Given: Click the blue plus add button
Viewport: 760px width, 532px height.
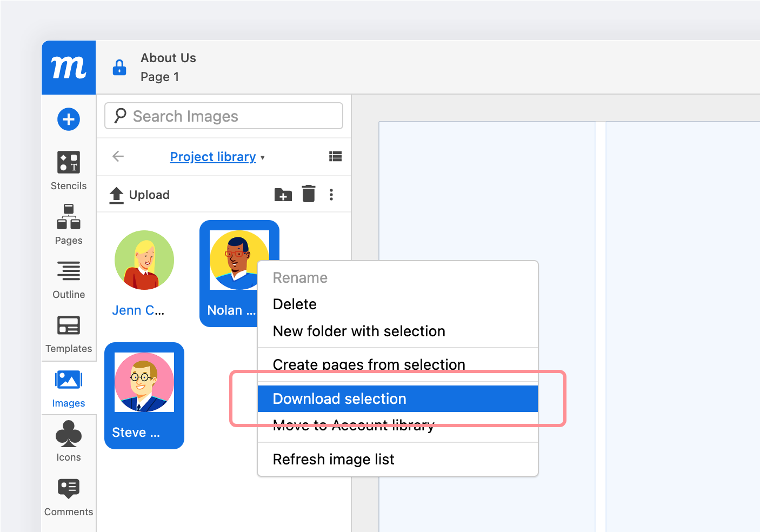Looking at the screenshot, I should pos(69,119).
